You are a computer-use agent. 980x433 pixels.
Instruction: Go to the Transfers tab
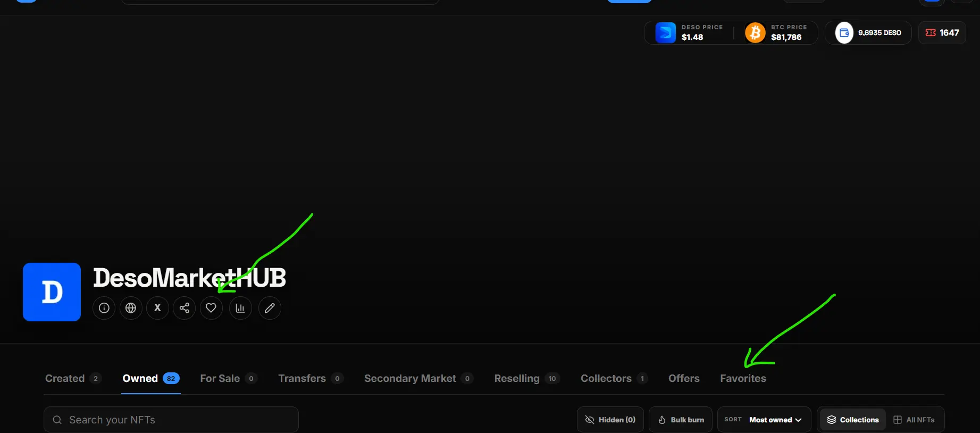tap(311, 378)
